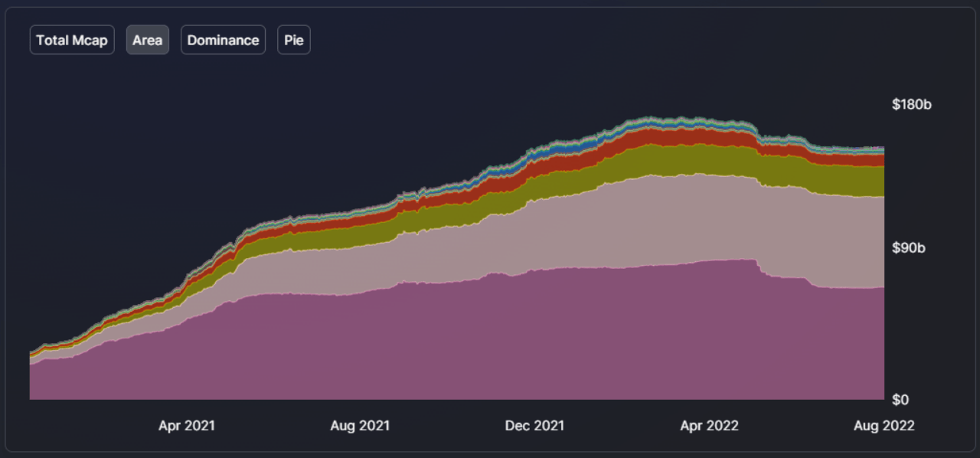Click the Apr 2022 x-axis label

(x=709, y=425)
